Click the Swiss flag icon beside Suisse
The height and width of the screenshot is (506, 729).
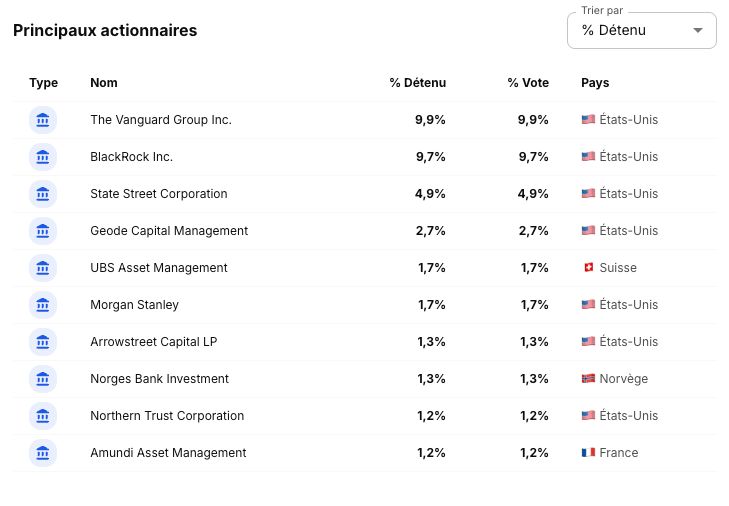tap(588, 267)
